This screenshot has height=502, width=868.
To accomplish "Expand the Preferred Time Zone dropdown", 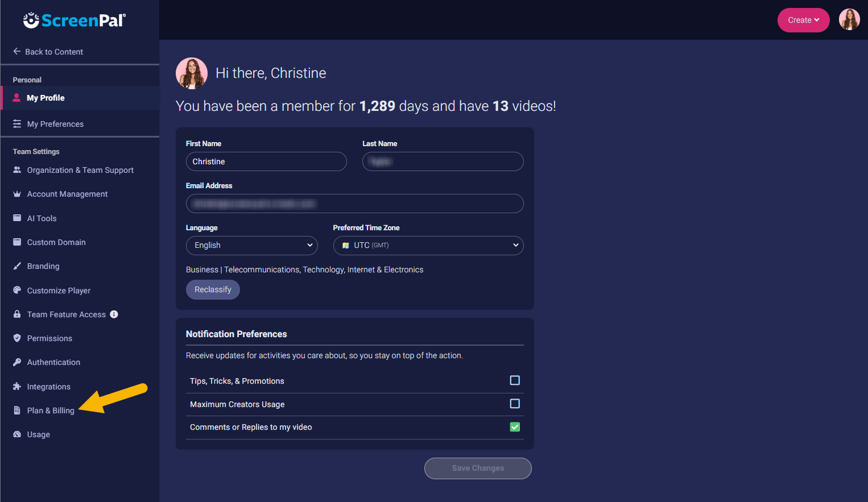I will click(x=428, y=246).
